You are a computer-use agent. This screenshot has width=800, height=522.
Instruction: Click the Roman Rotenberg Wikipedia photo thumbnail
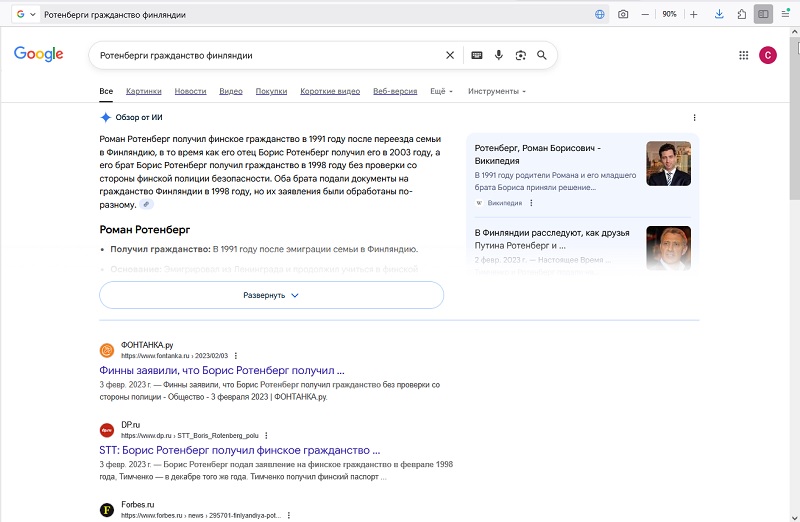pos(668,163)
